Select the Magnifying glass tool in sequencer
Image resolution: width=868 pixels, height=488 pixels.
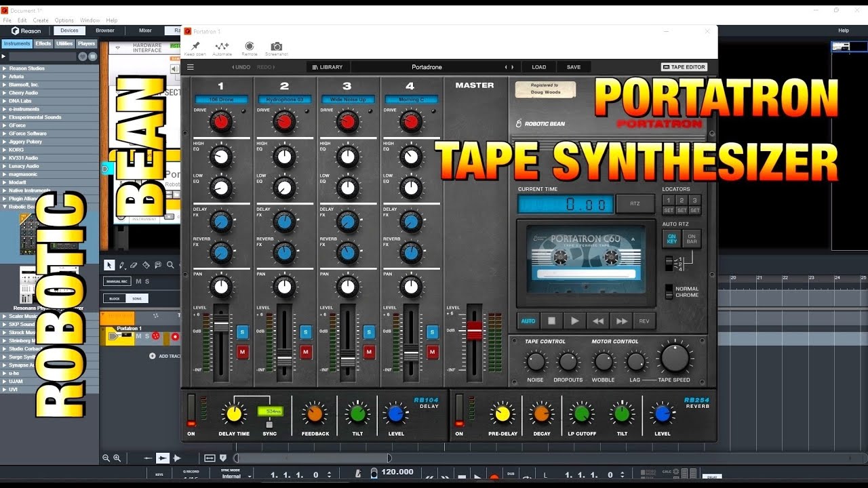(x=170, y=265)
